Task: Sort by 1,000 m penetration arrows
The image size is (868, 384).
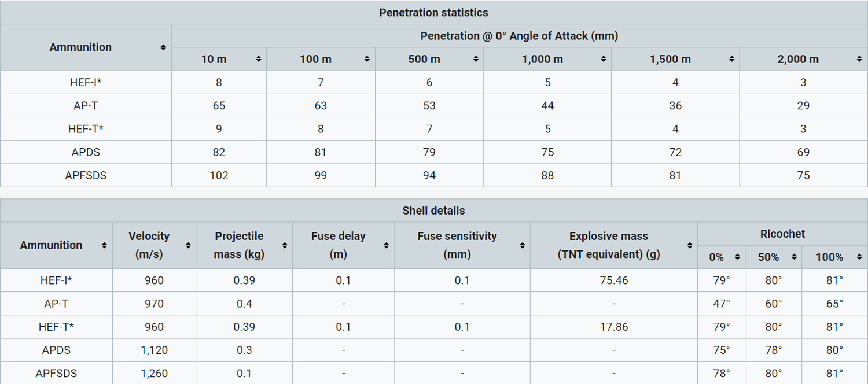Action: coord(604,59)
